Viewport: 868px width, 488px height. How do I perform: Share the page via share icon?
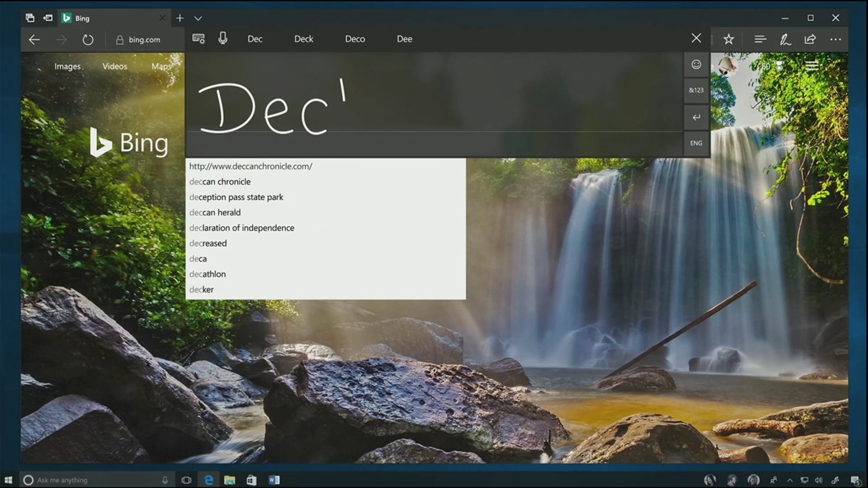[810, 39]
